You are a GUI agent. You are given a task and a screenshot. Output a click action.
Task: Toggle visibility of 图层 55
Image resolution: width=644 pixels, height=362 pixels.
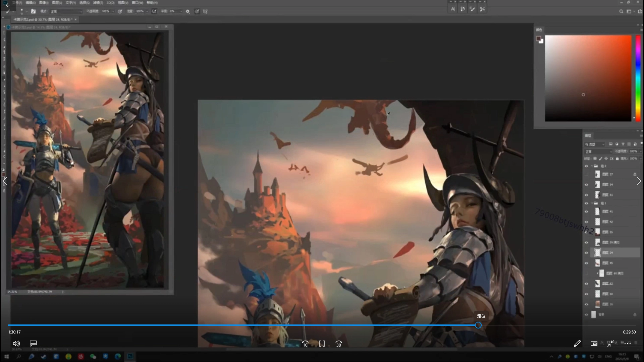point(586,232)
